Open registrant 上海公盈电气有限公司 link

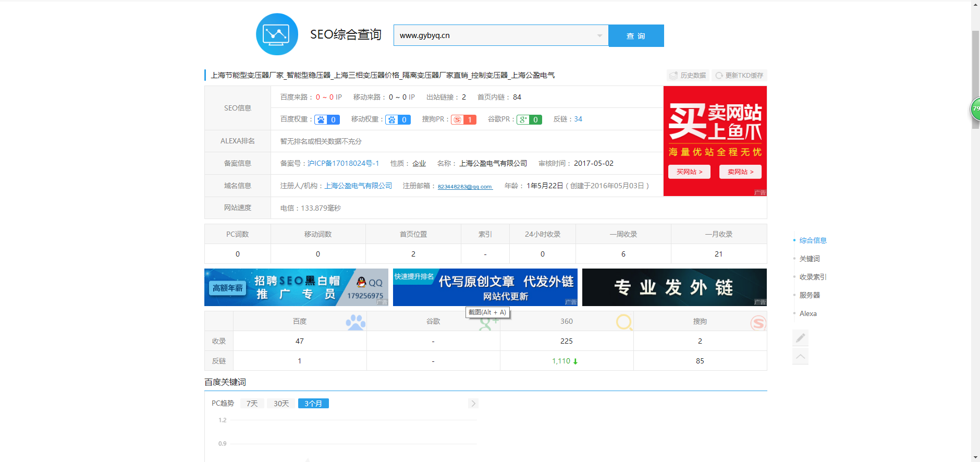[x=358, y=186]
